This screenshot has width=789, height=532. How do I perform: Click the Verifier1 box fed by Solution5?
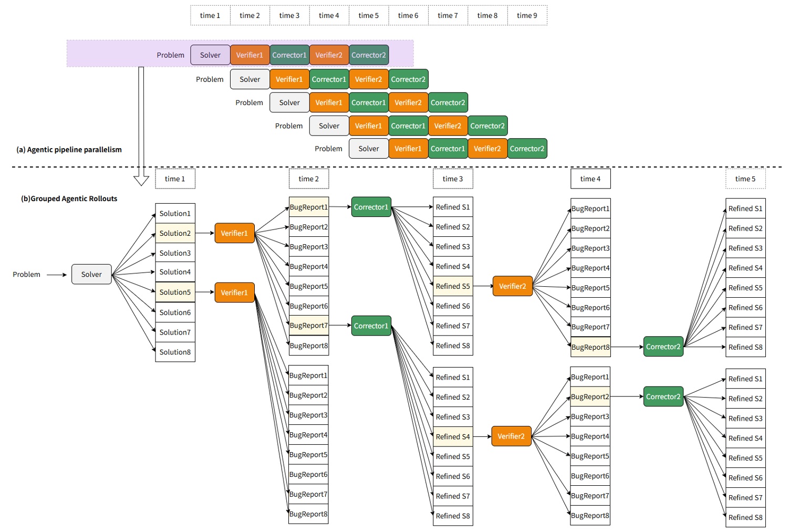click(234, 293)
